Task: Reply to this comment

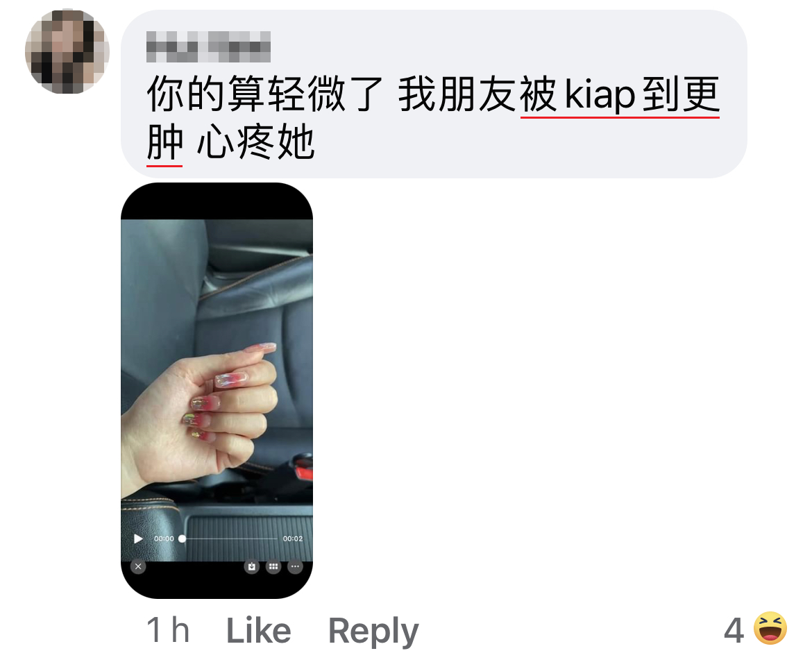Action: point(373,632)
